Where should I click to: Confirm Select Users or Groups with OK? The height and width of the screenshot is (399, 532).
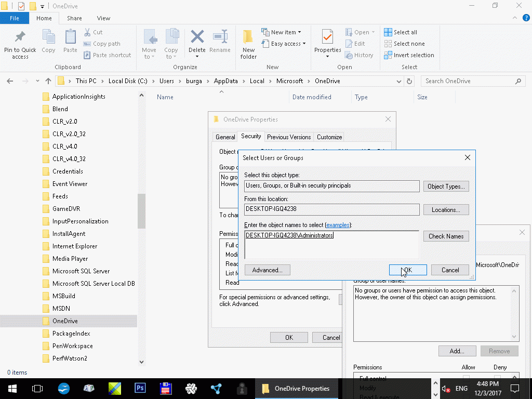(x=408, y=270)
